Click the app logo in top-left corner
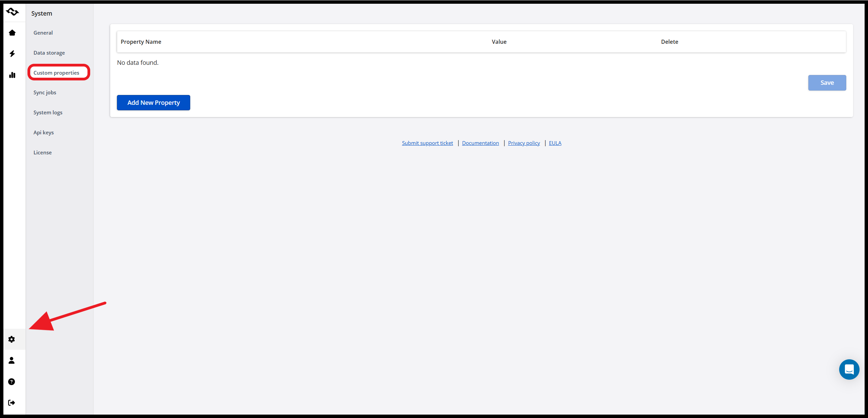The width and height of the screenshot is (868, 418). tap(13, 12)
